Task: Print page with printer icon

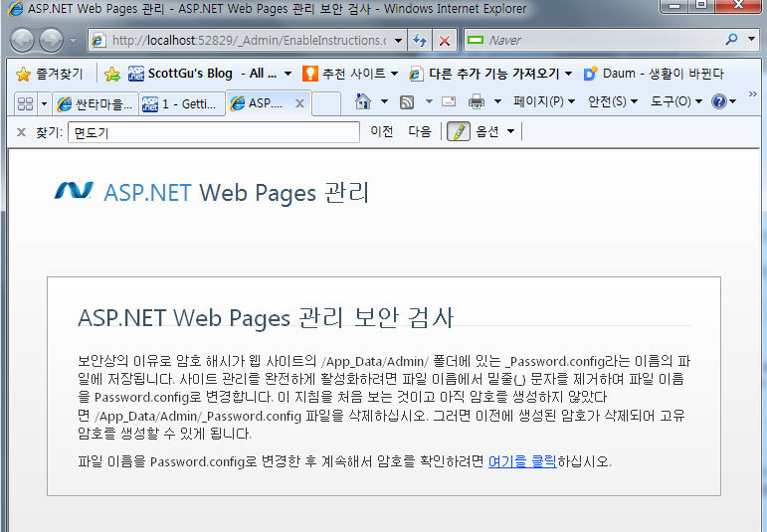Action: pos(476,101)
